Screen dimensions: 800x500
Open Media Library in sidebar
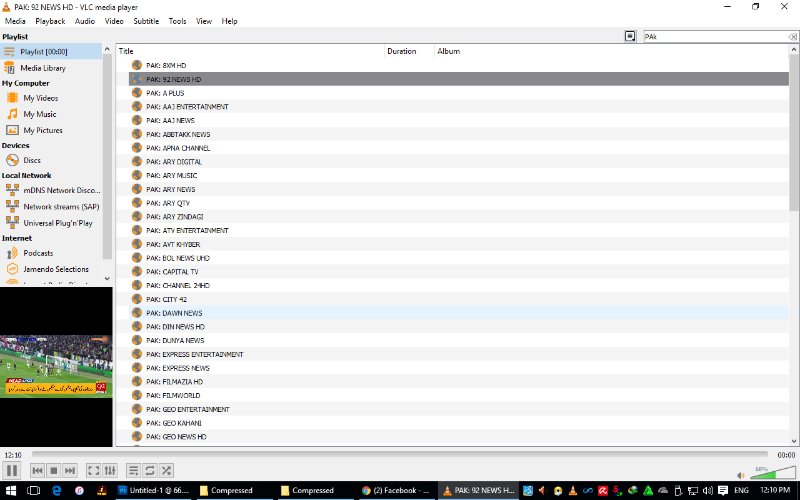click(x=51, y=68)
